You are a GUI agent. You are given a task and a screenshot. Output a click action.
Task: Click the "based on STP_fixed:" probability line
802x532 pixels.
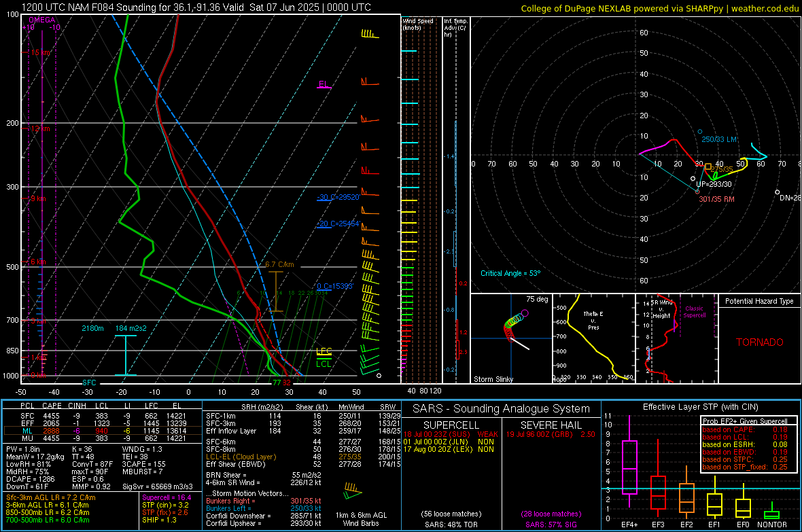coord(745,467)
